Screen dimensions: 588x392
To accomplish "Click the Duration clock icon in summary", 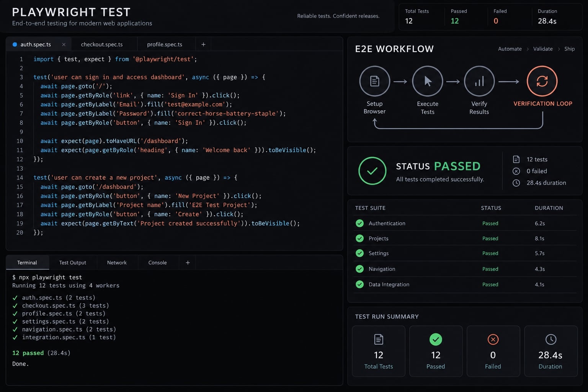I will pos(550,339).
